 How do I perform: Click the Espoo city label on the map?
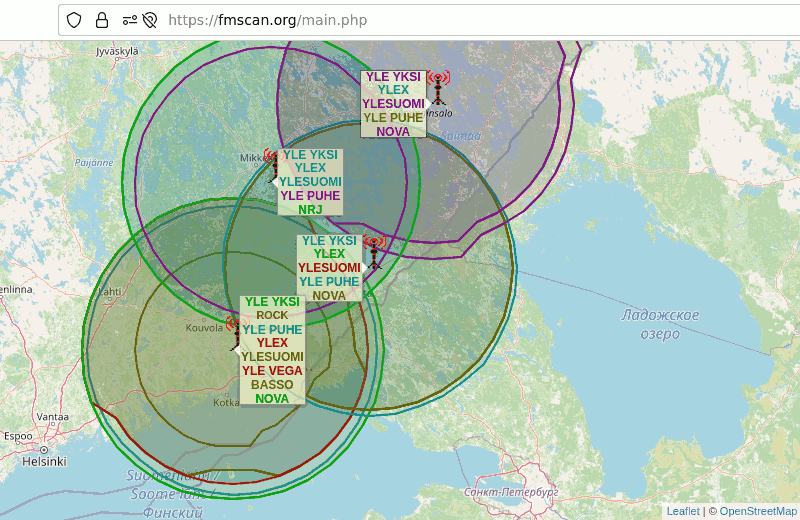pyautogui.click(x=18, y=436)
